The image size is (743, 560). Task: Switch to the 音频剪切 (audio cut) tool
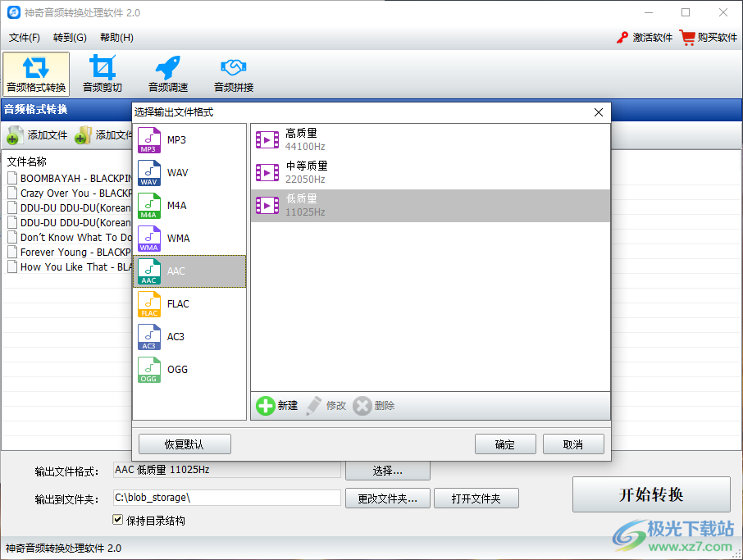(x=102, y=74)
